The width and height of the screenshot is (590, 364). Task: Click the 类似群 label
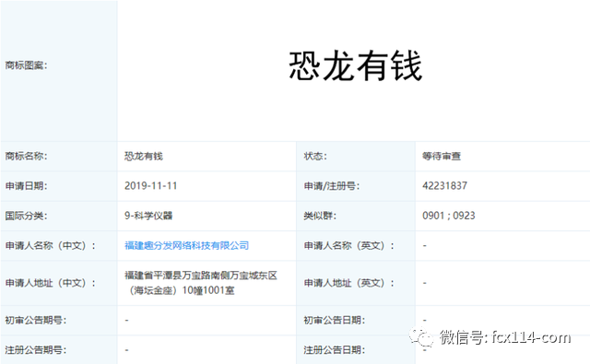(x=320, y=216)
